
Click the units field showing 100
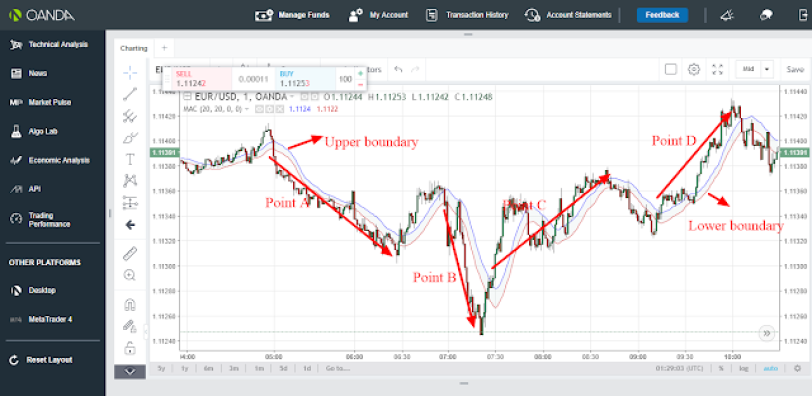point(345,79)
